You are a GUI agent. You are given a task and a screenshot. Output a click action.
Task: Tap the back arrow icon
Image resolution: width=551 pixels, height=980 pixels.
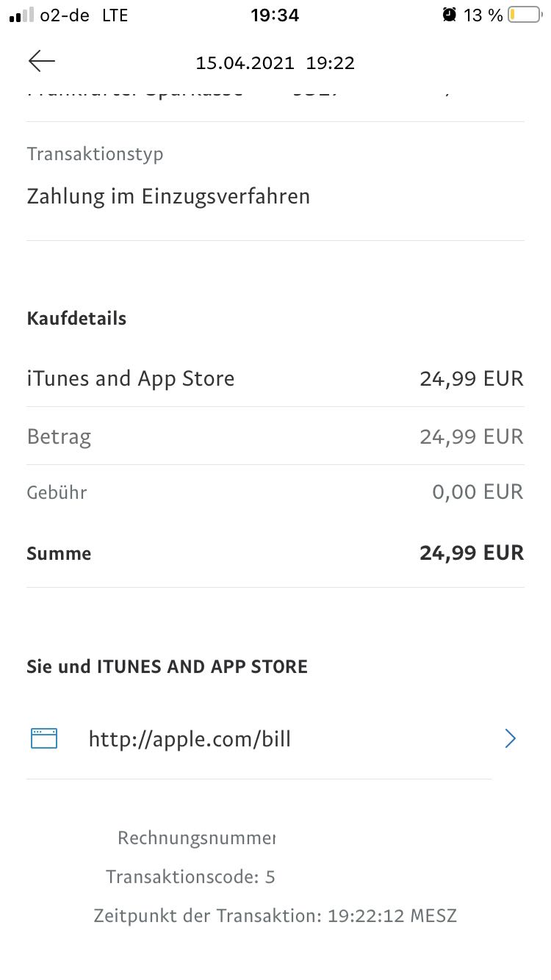coord(42,62)
